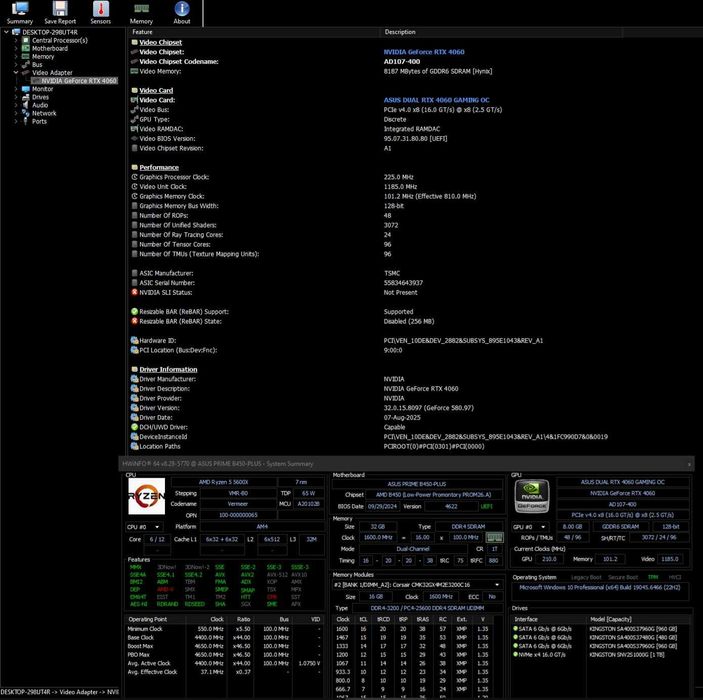The height and width of the screenshot is (700, 703).
Task: Expand the Central Processor(s) node
Action: point(16,40)
